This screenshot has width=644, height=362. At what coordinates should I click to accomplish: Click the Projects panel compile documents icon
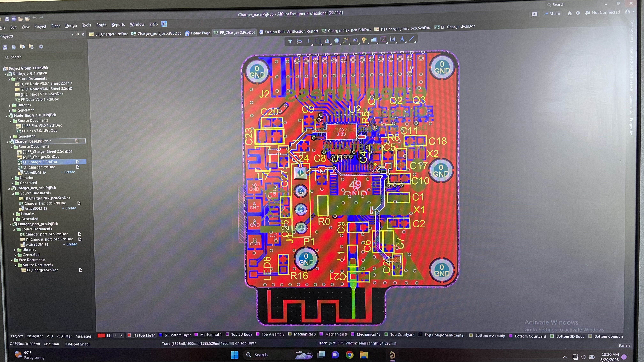pos(14,47)
